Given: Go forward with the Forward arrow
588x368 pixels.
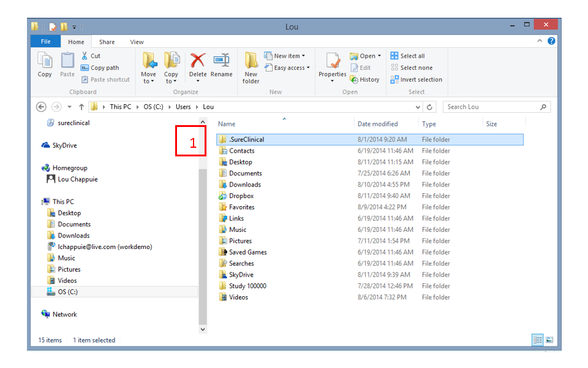Looking at the screenshot, I should [56, 107].
